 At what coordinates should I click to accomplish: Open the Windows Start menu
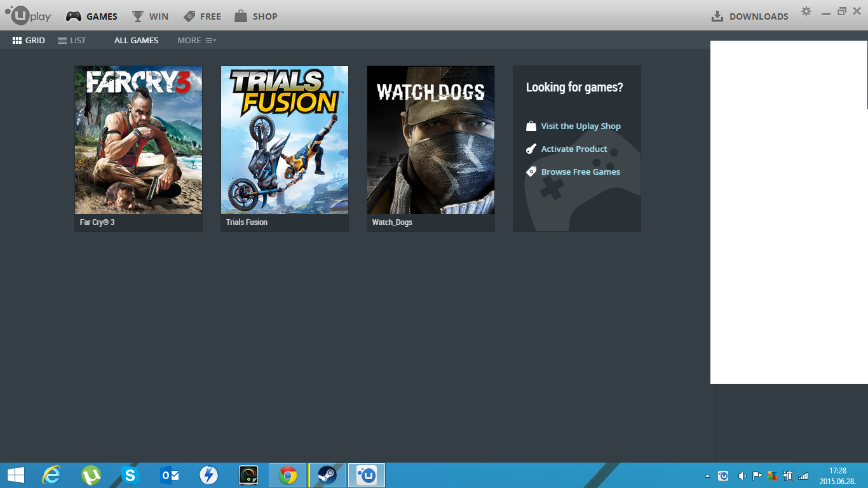coord(16,475)
